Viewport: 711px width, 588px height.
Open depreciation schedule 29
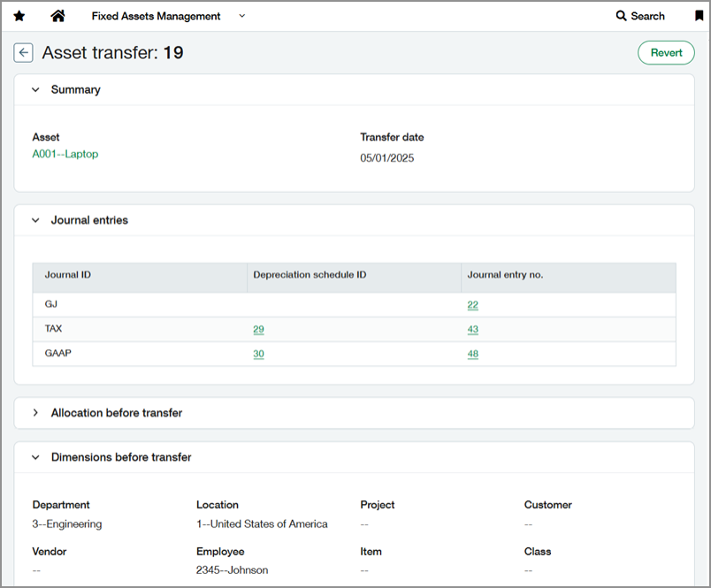[258, 328]
